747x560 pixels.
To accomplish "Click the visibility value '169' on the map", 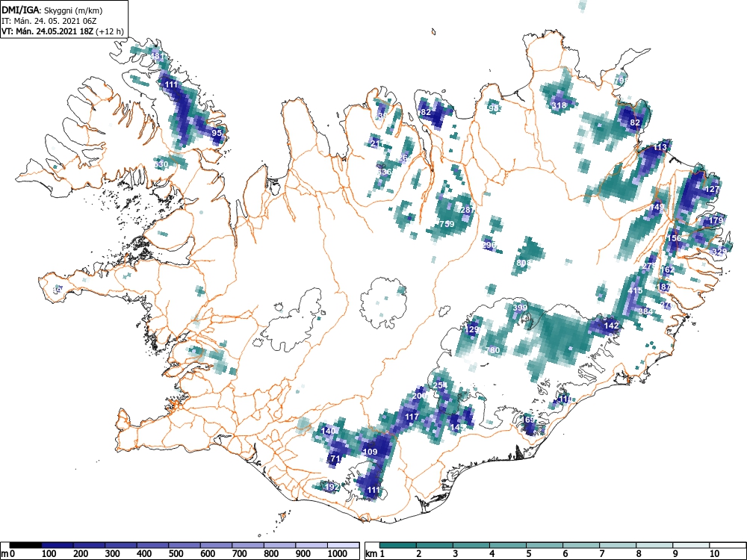I will pyautogui.click(x=528, y=420).
